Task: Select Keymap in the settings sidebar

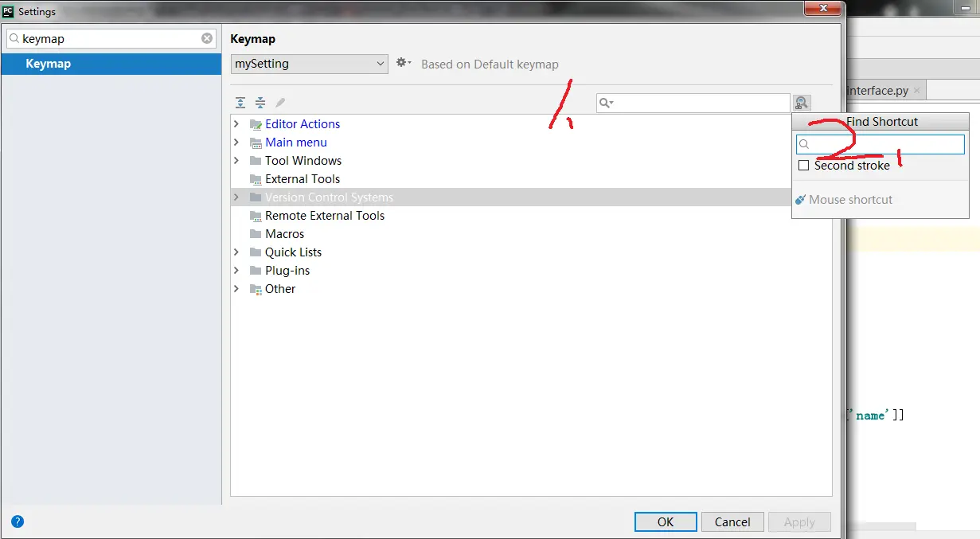Action: point(111,64)
